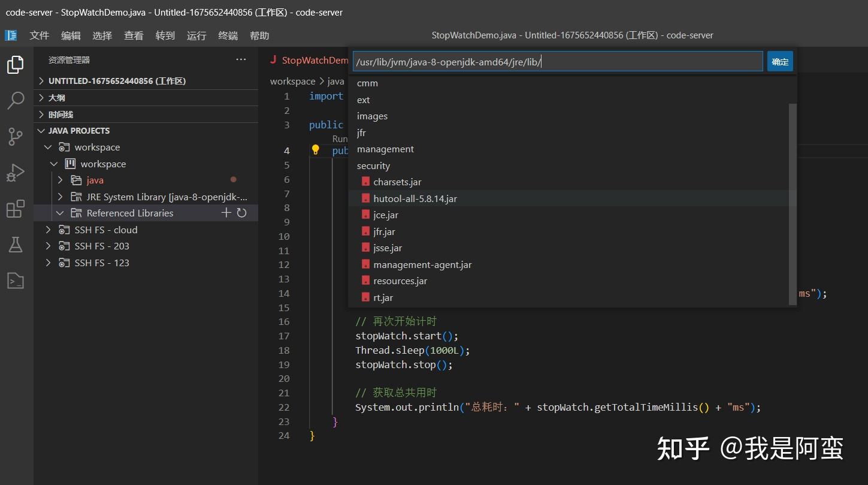Click the SSH FS - 203 folder icon
Screen dimensions: 868x485
click(64, 246)
